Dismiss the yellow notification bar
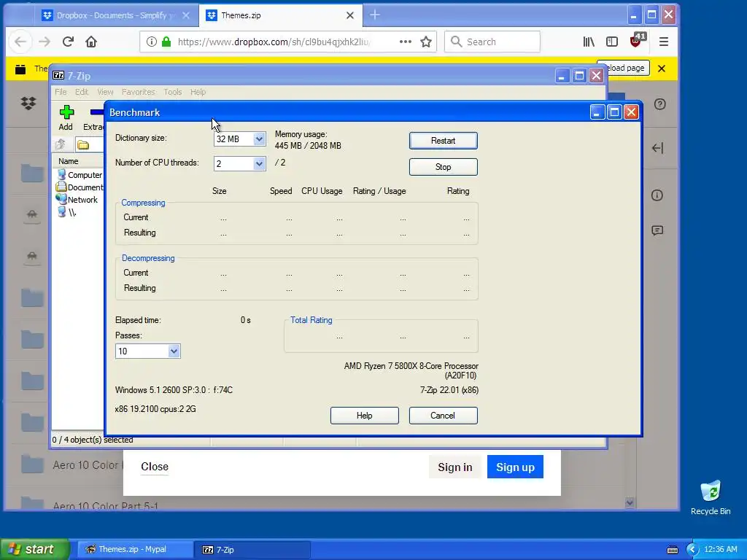747x560 pixels. [661, 69]
